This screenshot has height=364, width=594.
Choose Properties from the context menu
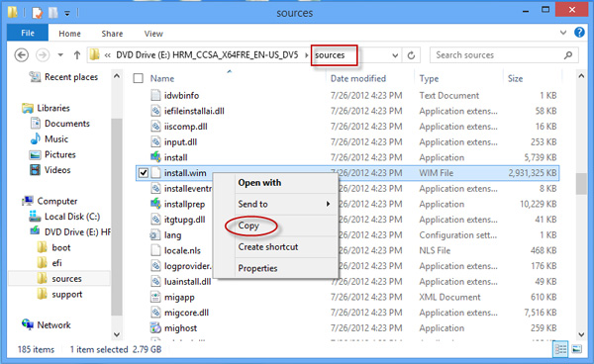pyautogui.click(x=257, y=268)
